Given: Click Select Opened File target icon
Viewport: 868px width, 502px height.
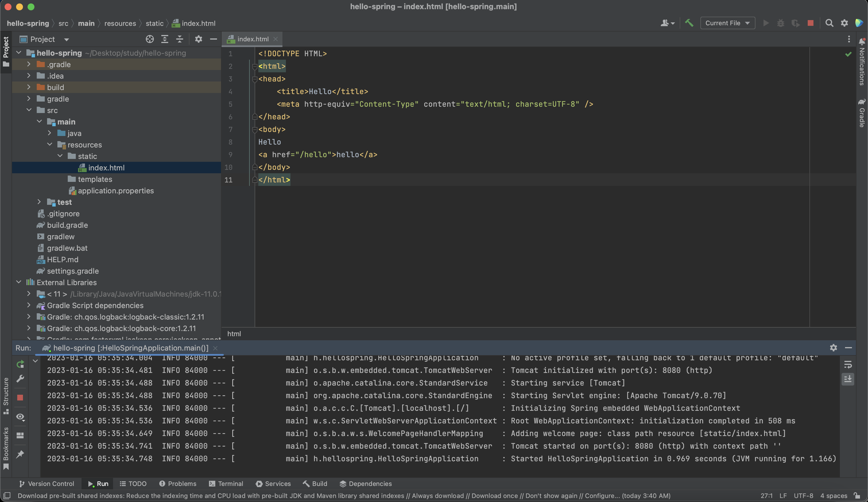Looking at the screenshot, I should click(150, 39).
